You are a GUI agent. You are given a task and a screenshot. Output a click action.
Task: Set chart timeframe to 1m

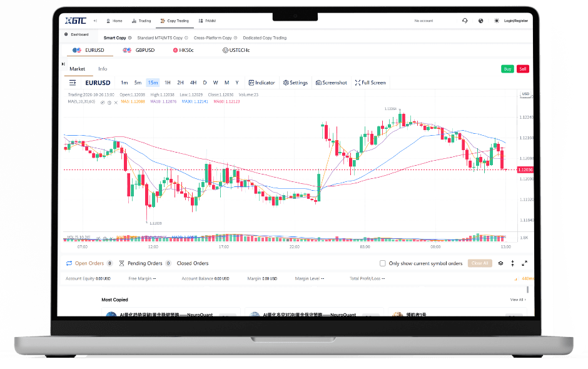click(124, 83)
